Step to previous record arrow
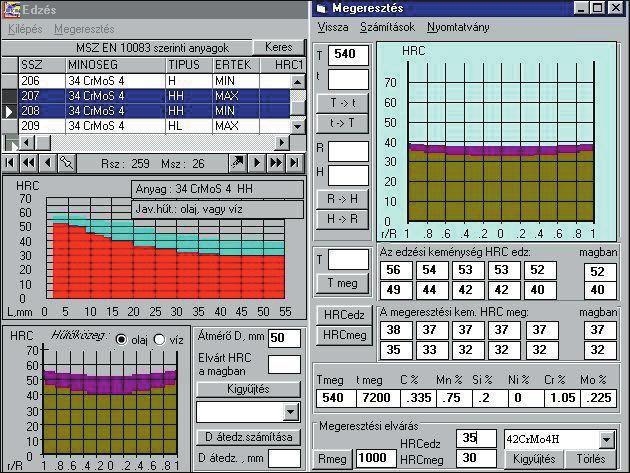Viewport: 630px width, 473px height. [x=48, y=163]
